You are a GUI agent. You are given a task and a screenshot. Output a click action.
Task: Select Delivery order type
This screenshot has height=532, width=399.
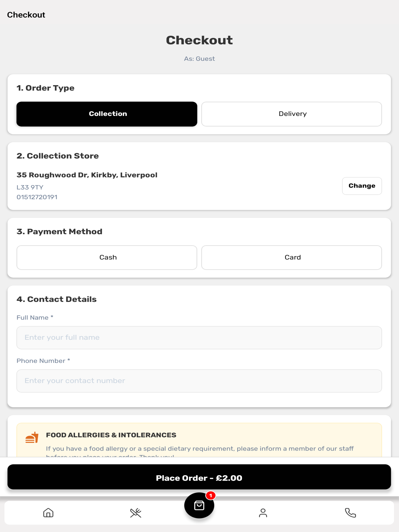(x=291, y=114)
